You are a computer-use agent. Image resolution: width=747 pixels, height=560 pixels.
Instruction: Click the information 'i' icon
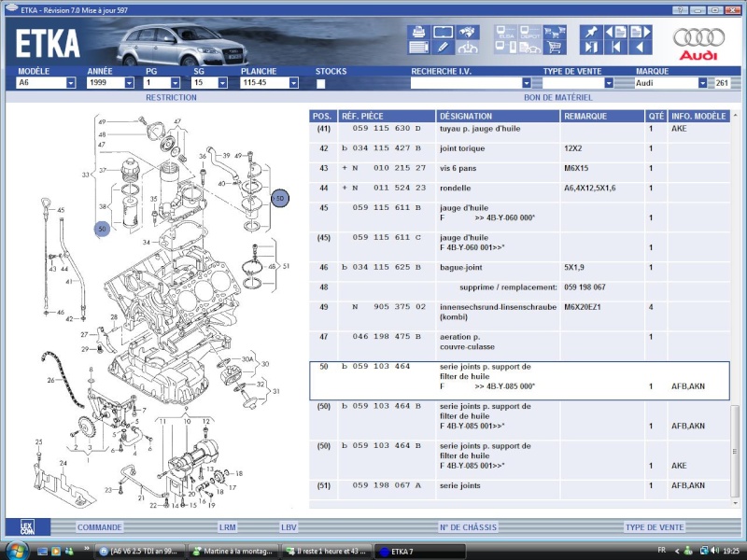point(468,48)
